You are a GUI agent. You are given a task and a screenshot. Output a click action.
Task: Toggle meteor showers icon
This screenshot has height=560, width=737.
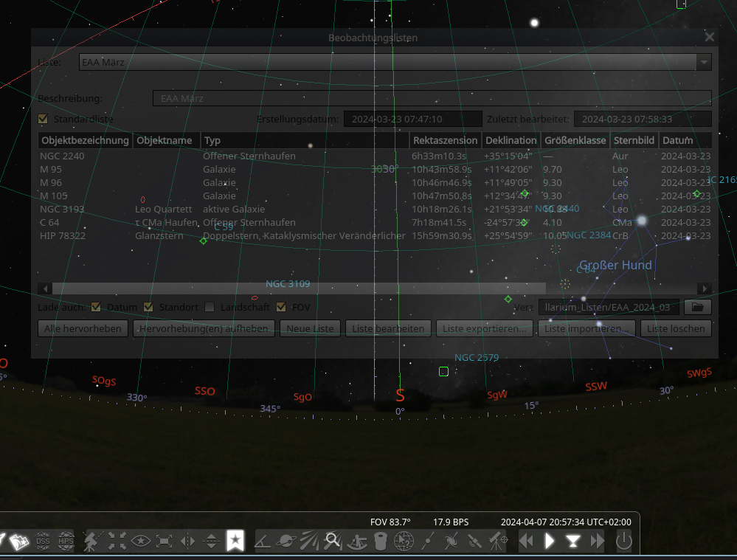click(x=309, y=542)
